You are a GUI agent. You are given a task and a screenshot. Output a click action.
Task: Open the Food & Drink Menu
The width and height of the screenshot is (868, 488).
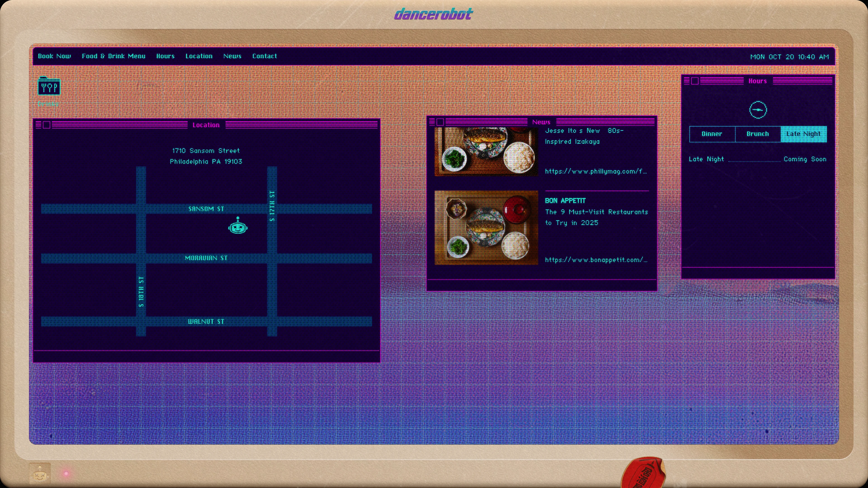113,56
